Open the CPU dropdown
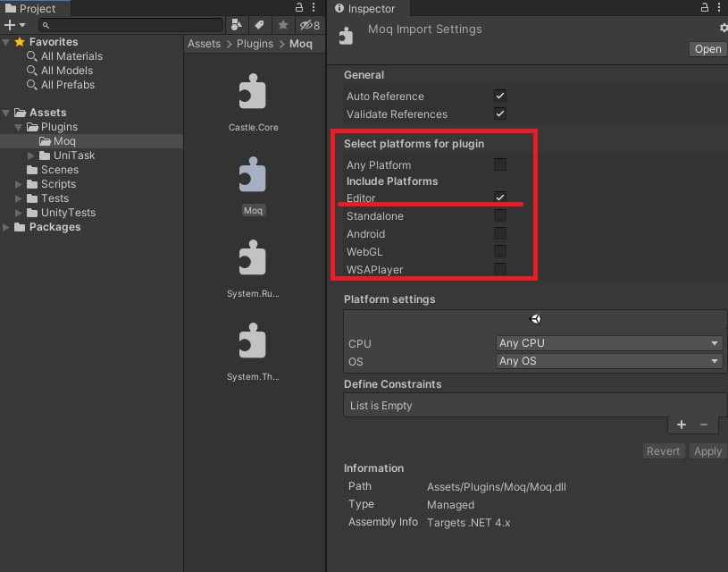728x572 pixels. (609, 343)
